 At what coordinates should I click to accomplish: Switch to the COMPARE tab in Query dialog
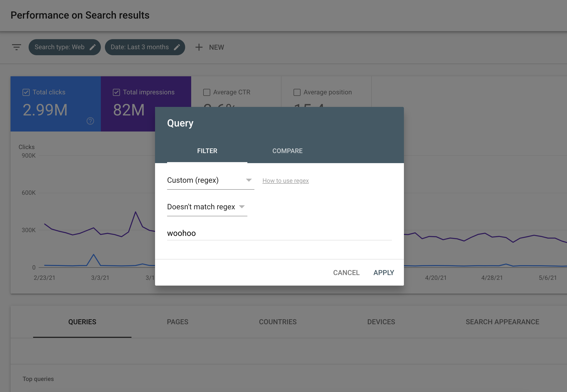coord(287,151)
